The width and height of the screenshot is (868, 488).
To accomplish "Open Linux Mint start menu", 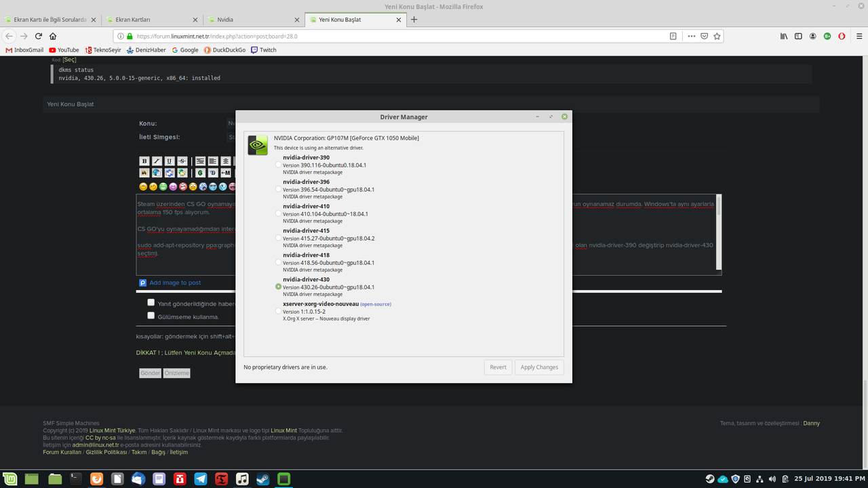I will pyautogui.click(x=10, y=479).
